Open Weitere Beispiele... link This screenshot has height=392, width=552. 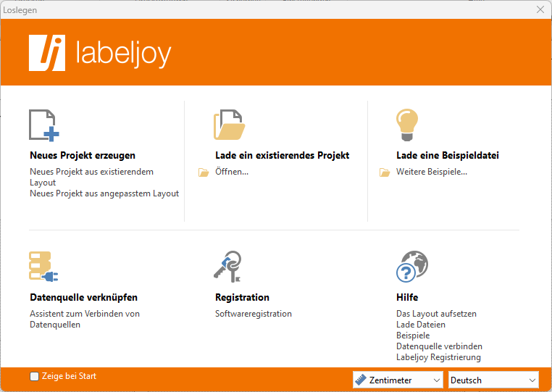click(432, 172)
